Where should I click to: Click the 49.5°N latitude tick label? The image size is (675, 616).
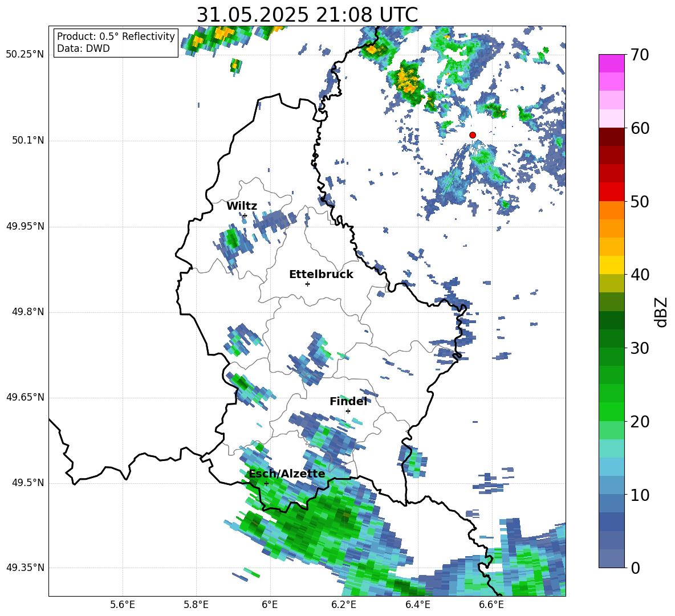pyautogui.click(x=27, y=483)
